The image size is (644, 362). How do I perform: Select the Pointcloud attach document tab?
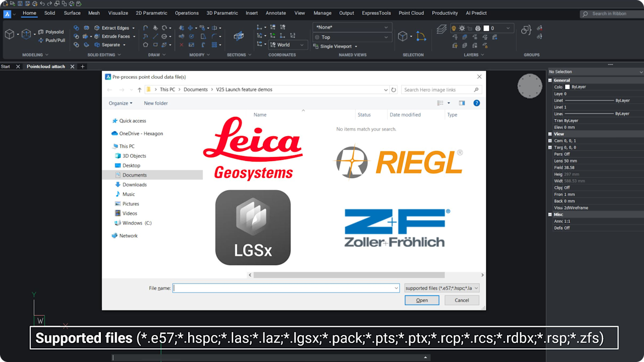click(x=46, y=66)
